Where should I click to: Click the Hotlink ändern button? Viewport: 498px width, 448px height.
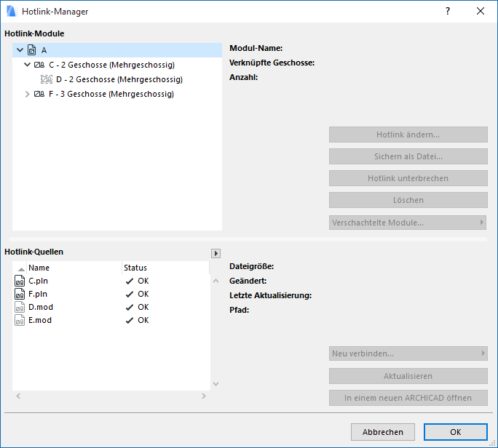[408, 135]
